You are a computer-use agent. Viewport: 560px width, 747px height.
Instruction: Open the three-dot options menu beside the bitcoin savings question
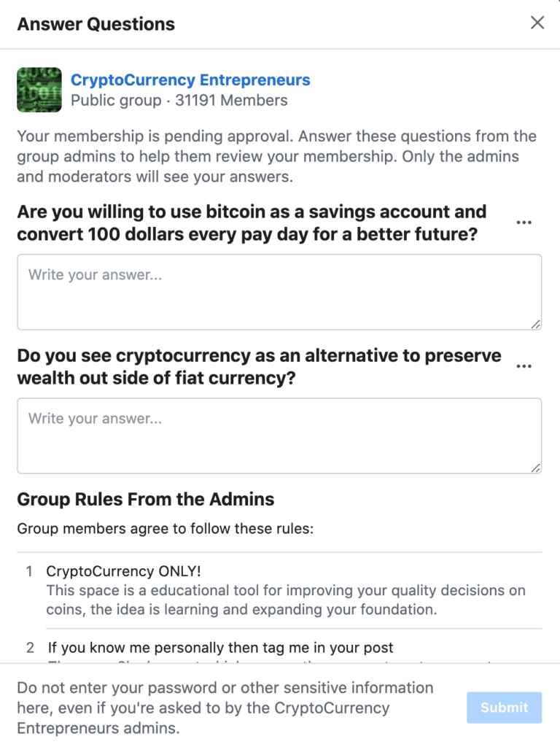click(524, 222)
